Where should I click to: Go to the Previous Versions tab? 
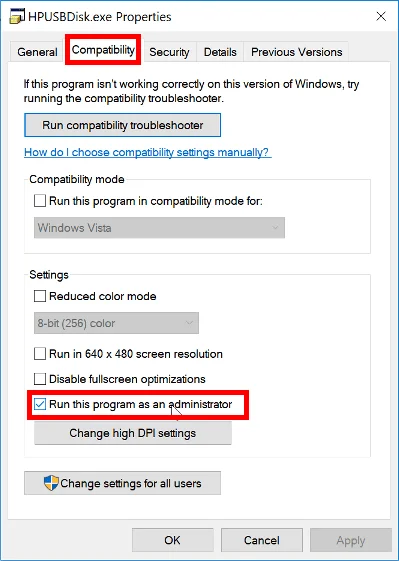296,52
